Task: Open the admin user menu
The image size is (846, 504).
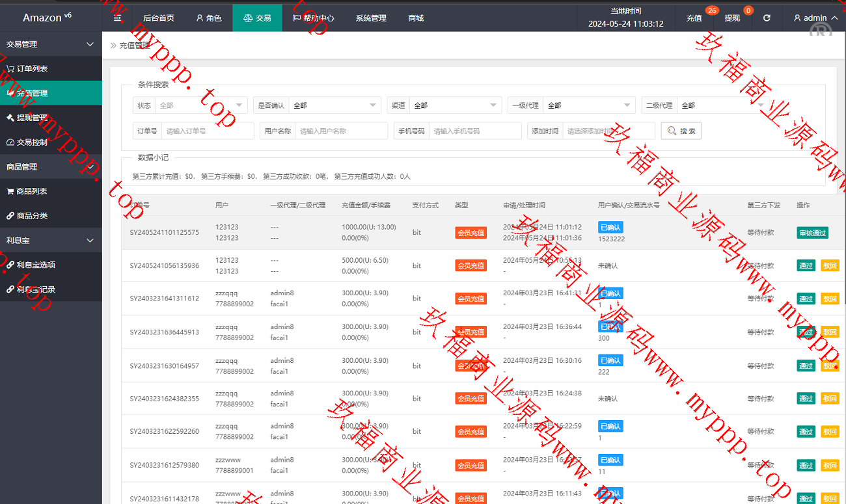Action: (814, 18)
